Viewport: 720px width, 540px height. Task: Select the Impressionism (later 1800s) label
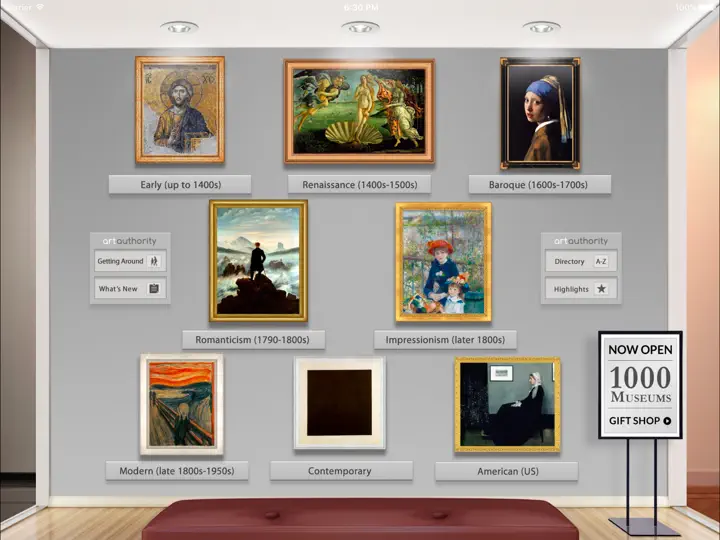pyautogui.click(x=445, y=340)
